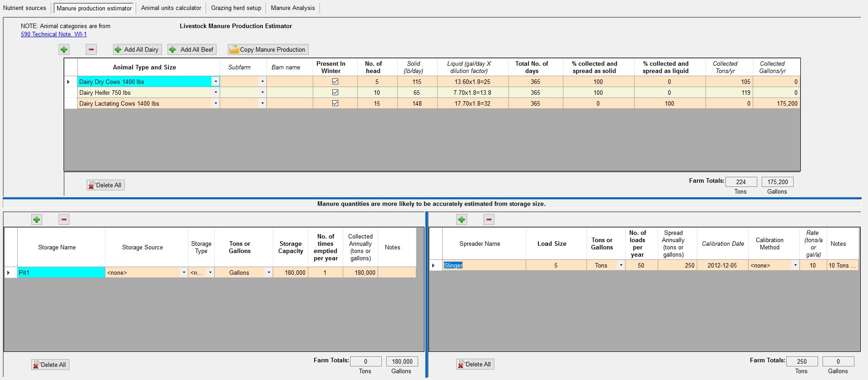Open animal type dropdown for Dairy Heifer
The width and height of the screenshot is (868, 380).
[x=216, y=93]
